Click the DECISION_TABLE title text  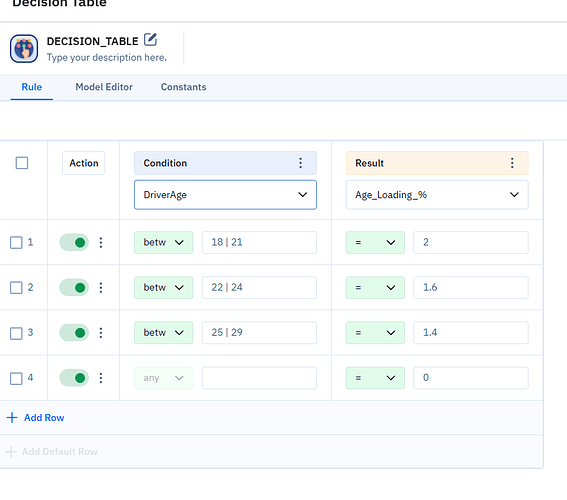[93, 41]
